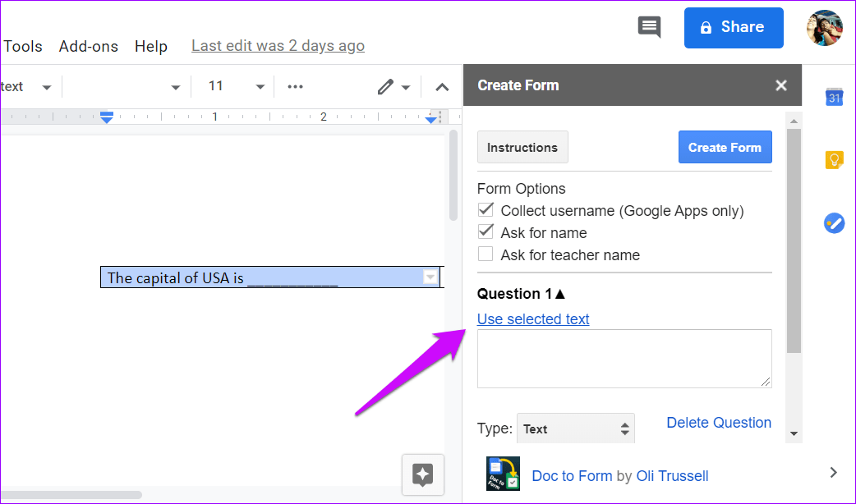The image size is (856, 504).
Task: Click the blue Create Form button
Action: 725,148
